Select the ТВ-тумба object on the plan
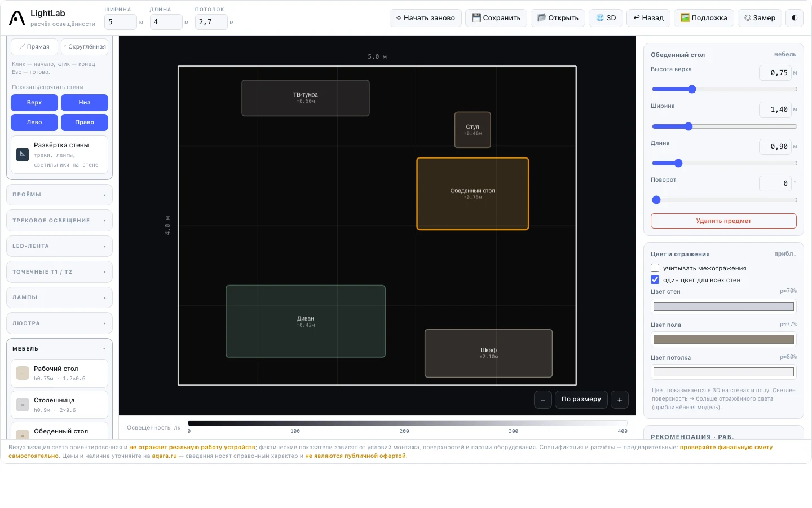 click(306, 98)
